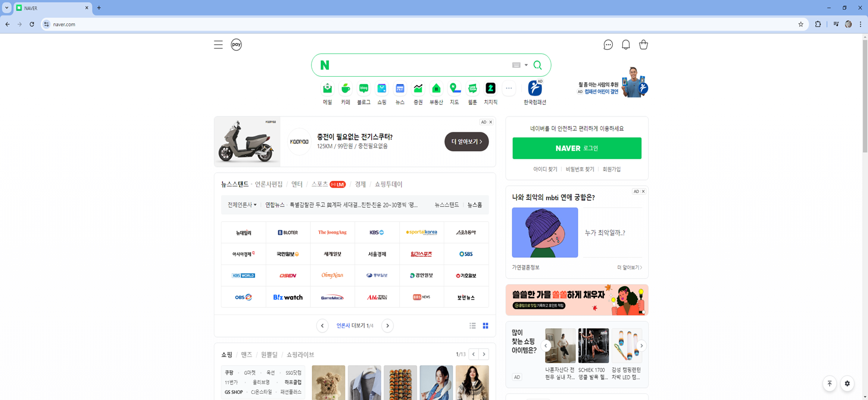Screen dimensions: 868x400
Task: Open Naver Pay icon
Action: [236, 45]
